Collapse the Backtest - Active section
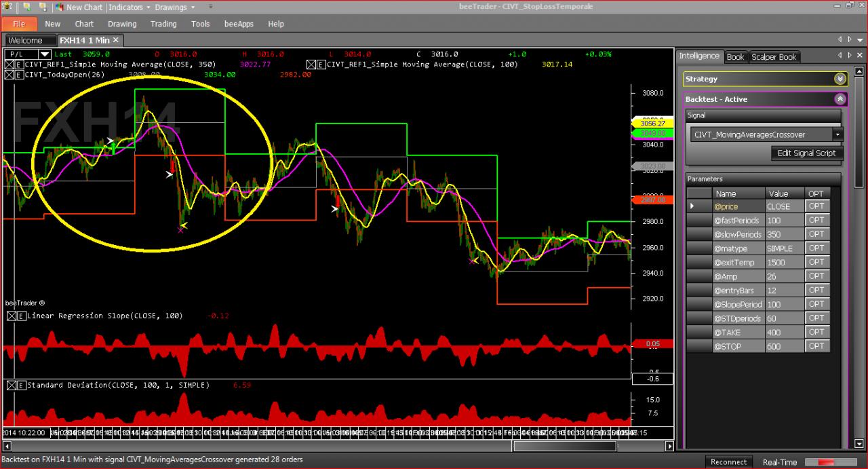The width and height of the screenshot is (868, 469). pos(840,99)
